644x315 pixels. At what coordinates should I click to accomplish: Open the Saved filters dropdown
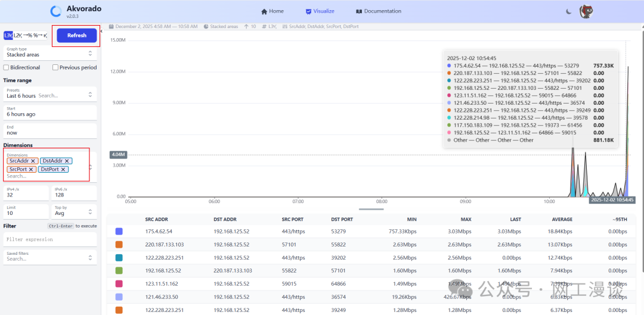50,257
